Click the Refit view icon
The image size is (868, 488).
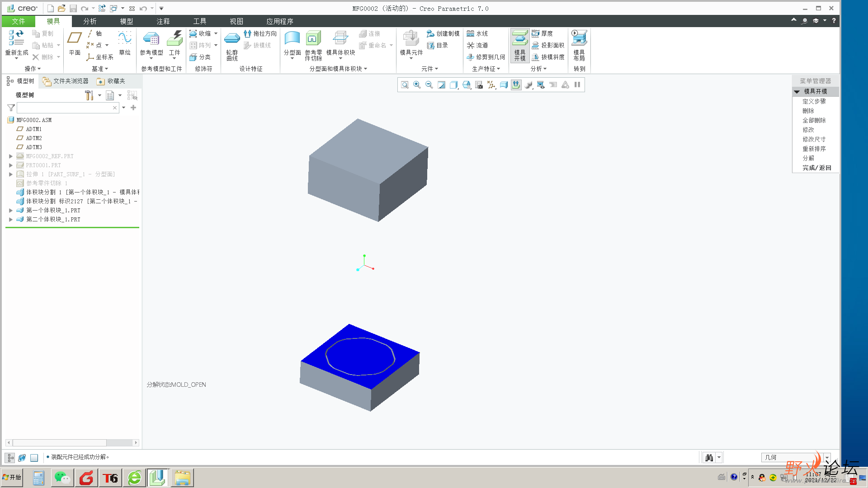point(405,85)
